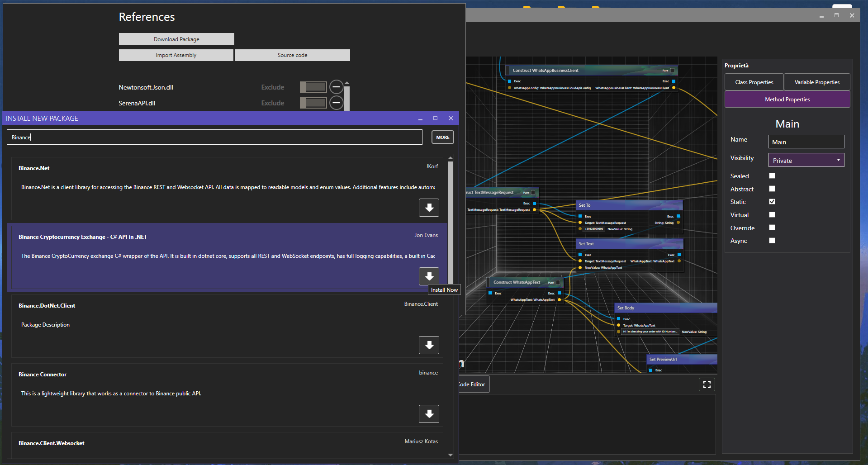Toggle Exclude switch for SerenaAPI.dll

(x=313, y=103)
